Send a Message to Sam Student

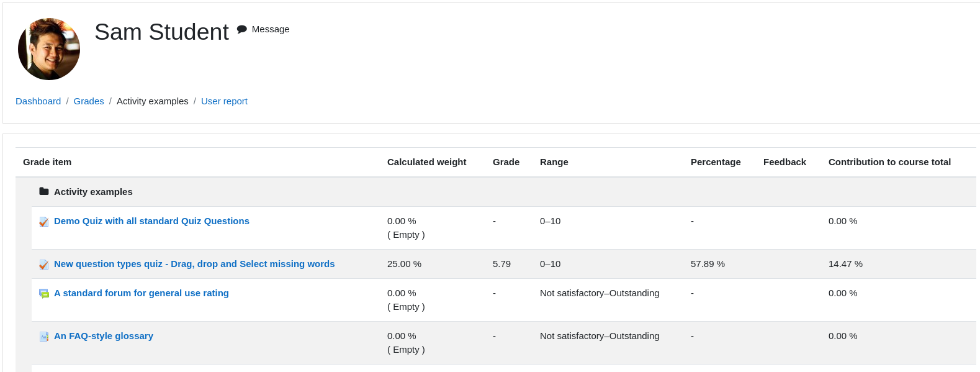(271, 29)
